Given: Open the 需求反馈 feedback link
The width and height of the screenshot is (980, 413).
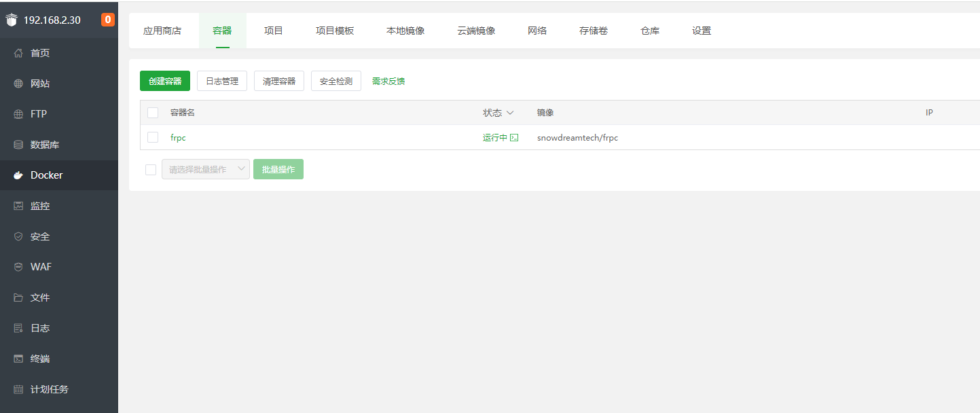Looking at the screenshot, I should [x=388, y=80].
